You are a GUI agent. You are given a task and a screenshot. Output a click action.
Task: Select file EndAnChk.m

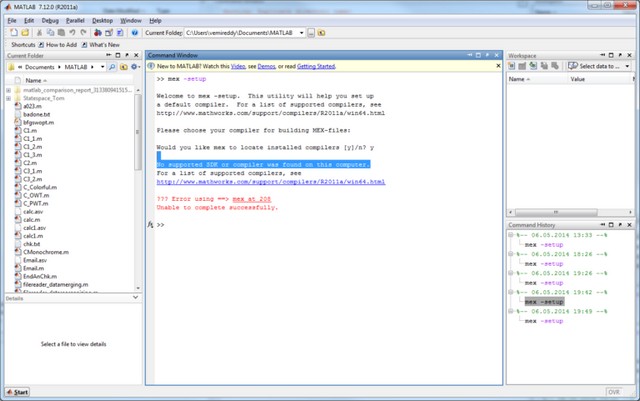point(40,276)
